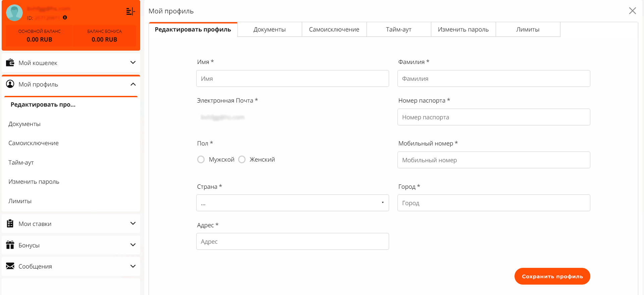
Task: Click the Мой кошелек sidebar label
Action: pyautogui.click(x=38, y=63)
